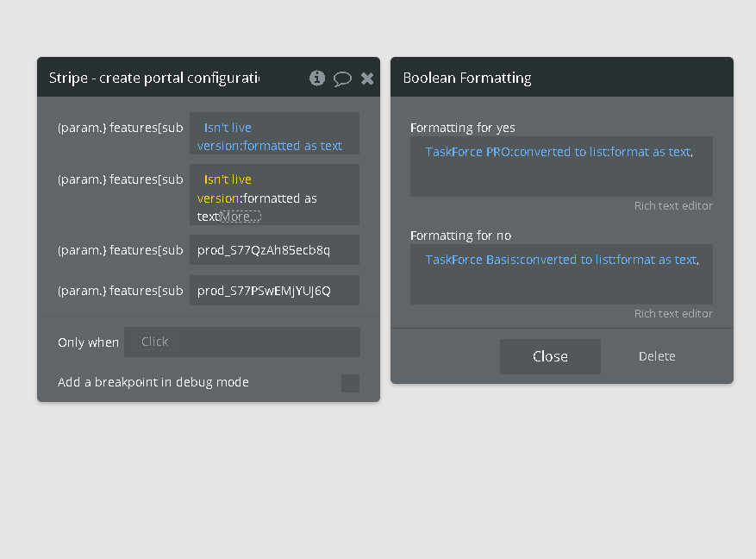
Task: Click the prod_S77QzAh85ecb8q value field
Action: [x=274, y=250]
